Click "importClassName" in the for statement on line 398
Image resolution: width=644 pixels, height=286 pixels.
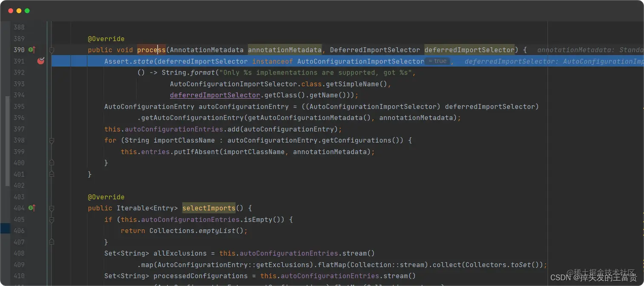184,140
